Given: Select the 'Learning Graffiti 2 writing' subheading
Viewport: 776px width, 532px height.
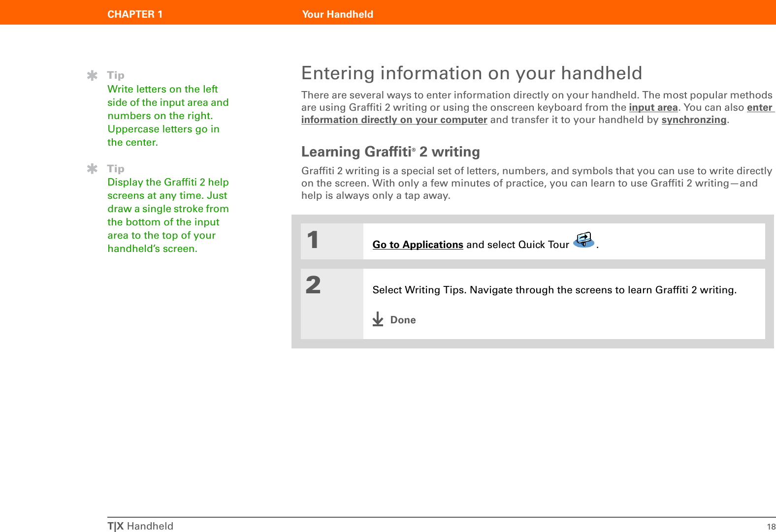Looking at the screenshot, I should click(390, 152).
